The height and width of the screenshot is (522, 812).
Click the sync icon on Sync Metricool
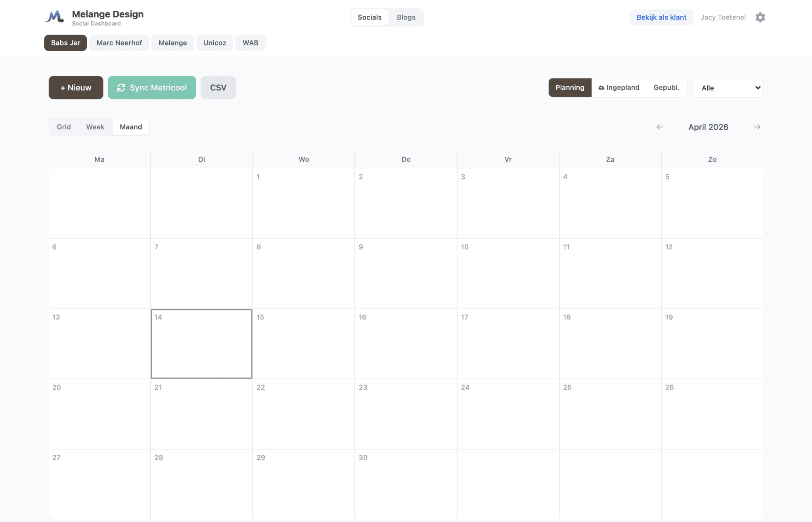pyautogui.click(x=122, y=88)
